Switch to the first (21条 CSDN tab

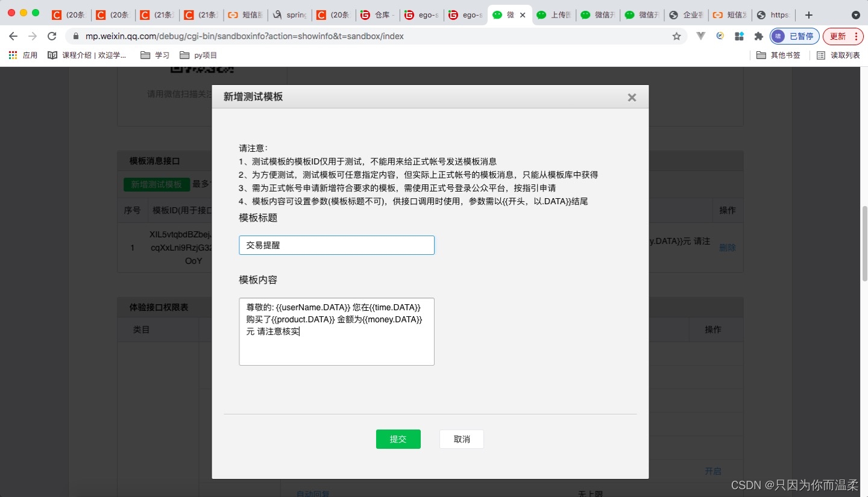tap(157, 15)
